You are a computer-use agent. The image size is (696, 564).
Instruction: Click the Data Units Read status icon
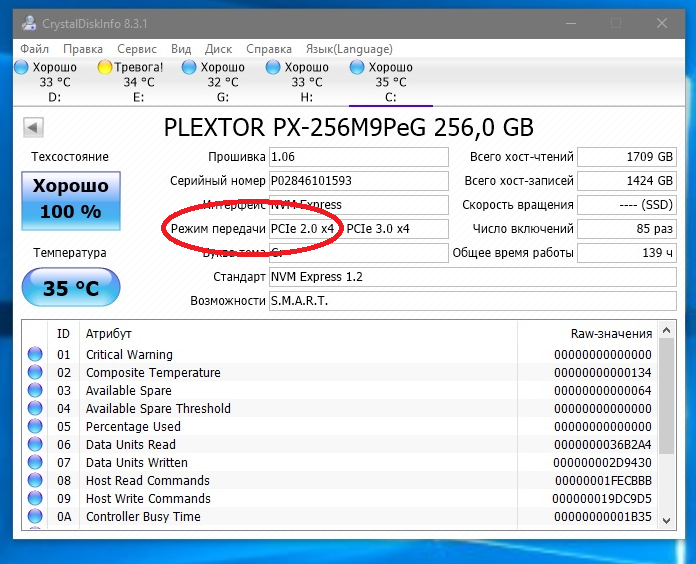[35, 444]
